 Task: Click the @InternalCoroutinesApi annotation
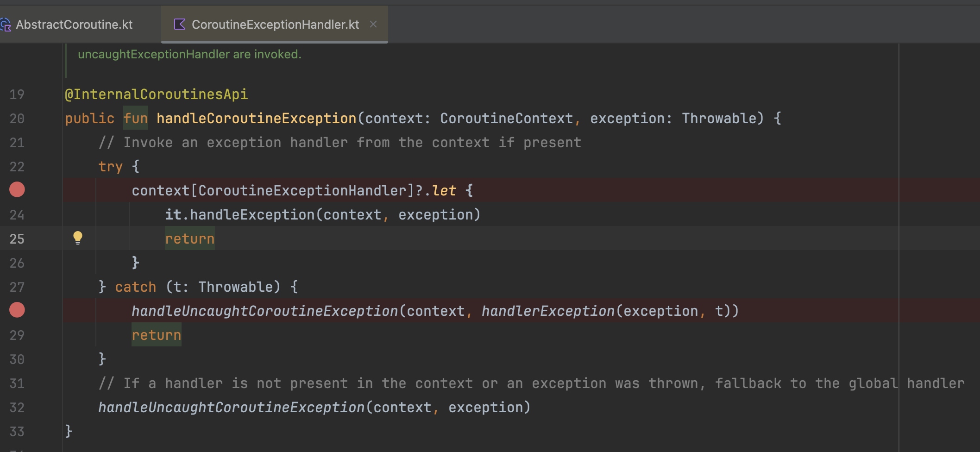coord(156,94)
